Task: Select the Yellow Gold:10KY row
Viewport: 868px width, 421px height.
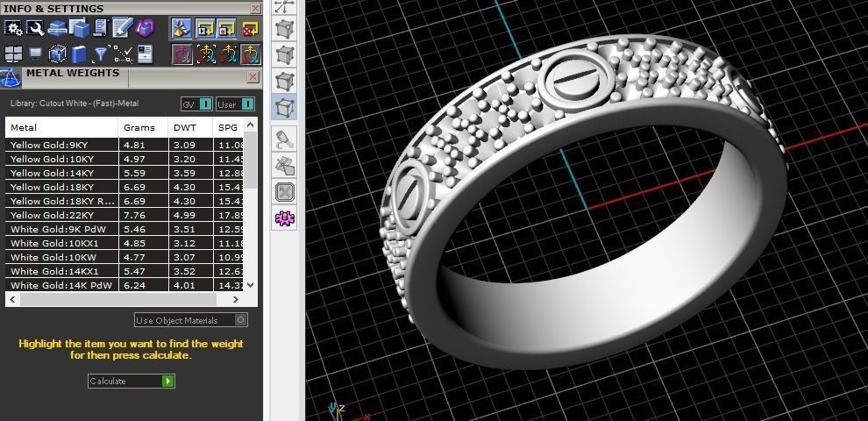Action: pos(125,159)
